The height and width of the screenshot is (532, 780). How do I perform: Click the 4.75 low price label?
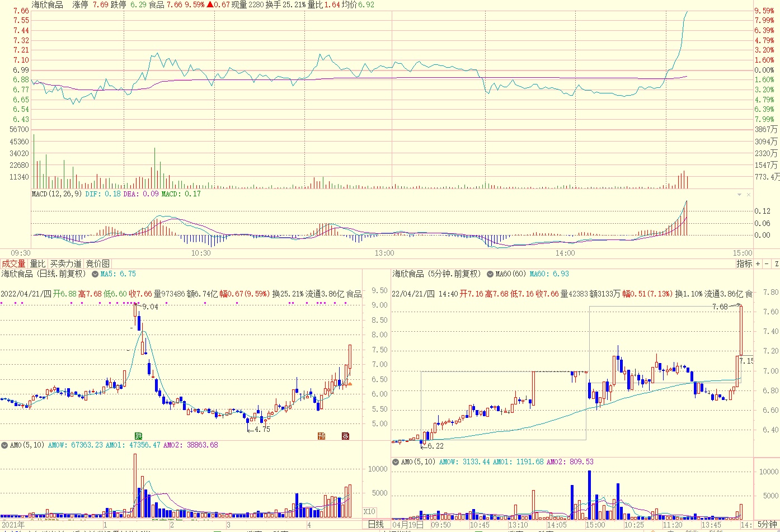coord(262,430)
